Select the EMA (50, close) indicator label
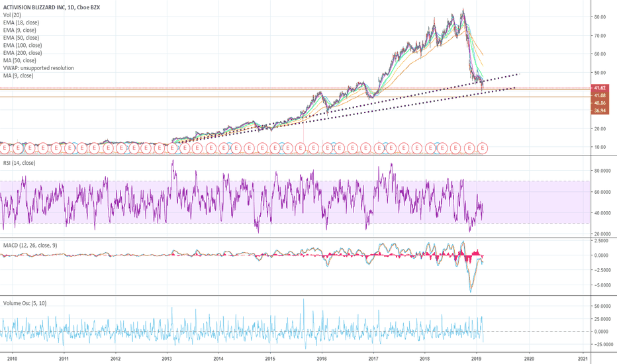This screenshot has height=364, width=617. (21, 37)
